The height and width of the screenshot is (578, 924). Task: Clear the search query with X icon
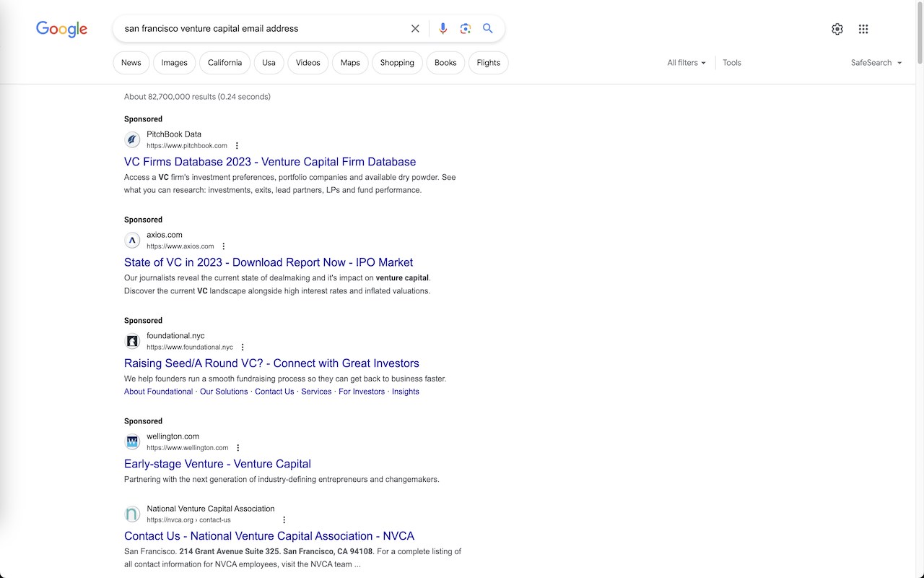tap(415, 29)
